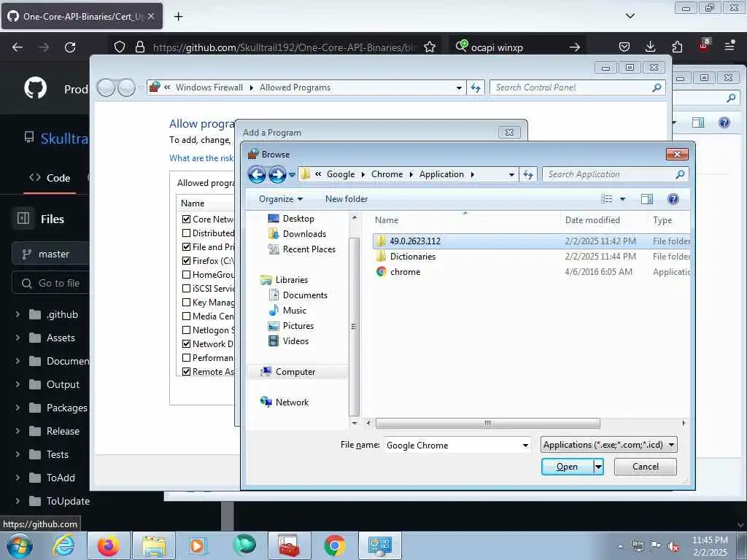747x560 pixels.
Task: Open a new Firefox tab
Action: point(178,17)
